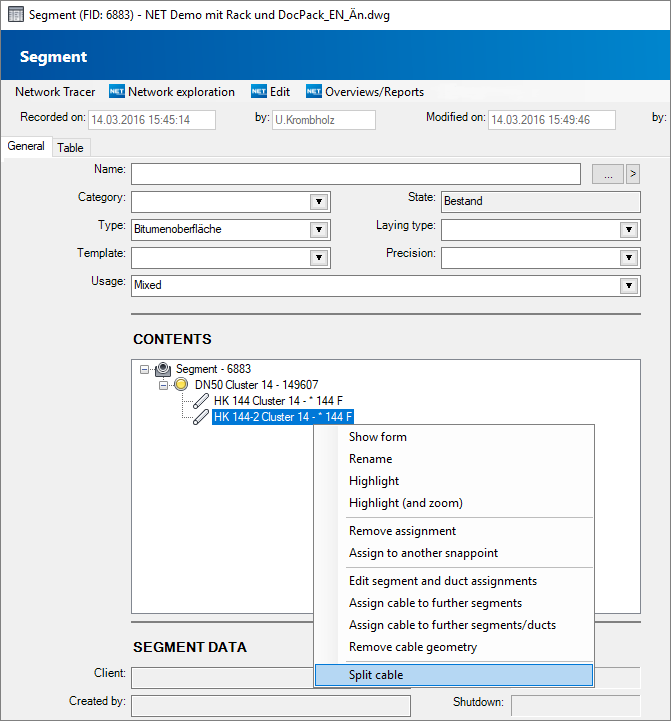Open the Template dropdown
This screenshot has width=671, height=721.
pos(319,258)
